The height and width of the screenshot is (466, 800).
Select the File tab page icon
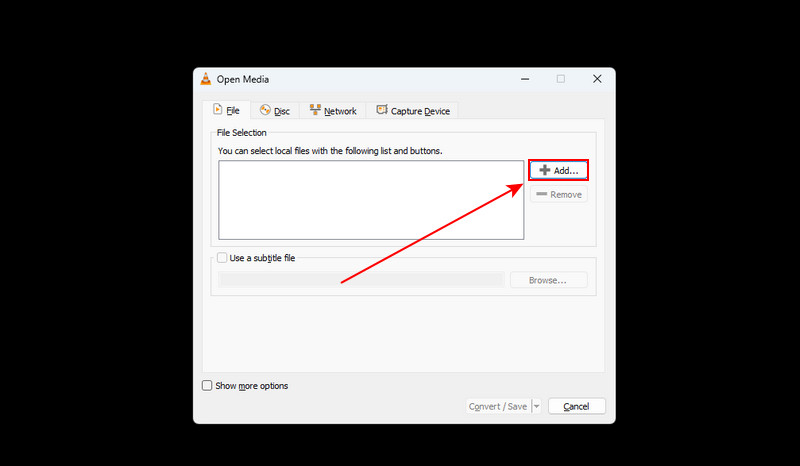coord(218,110)
